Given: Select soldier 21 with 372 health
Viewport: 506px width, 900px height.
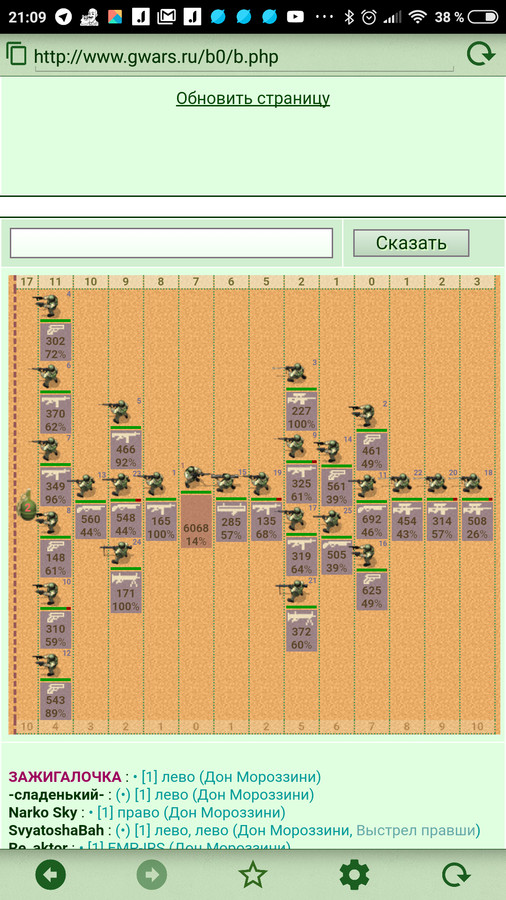Looking at the screenshot, I should click(x=296, y=592).
